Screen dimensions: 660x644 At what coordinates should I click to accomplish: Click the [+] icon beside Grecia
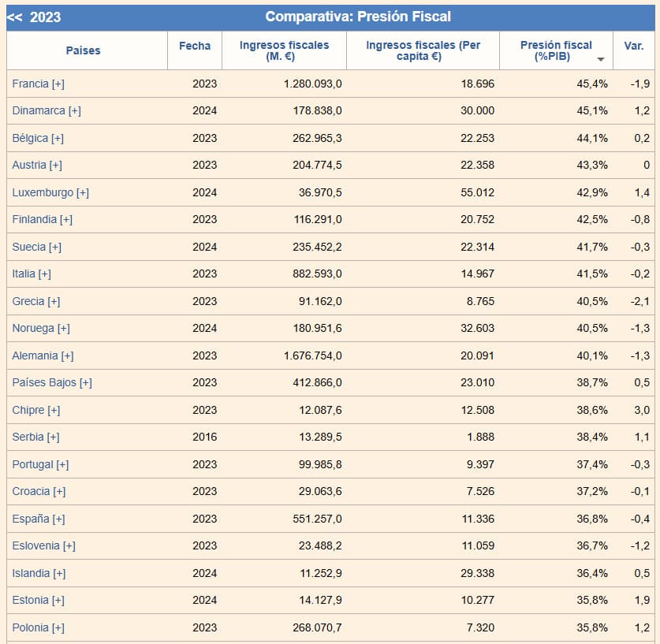(54, 301)
